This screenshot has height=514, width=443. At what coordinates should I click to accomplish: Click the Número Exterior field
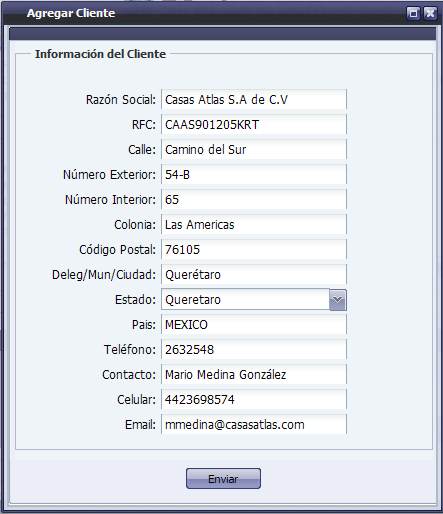254,174
